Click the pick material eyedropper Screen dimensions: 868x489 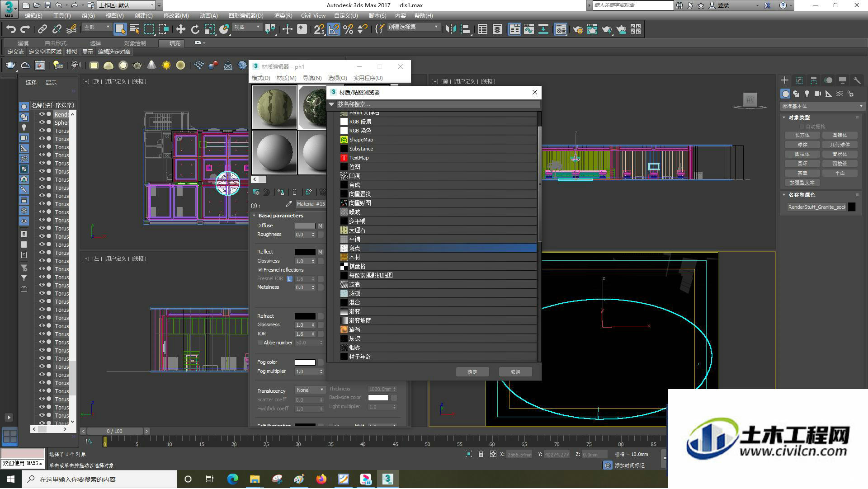(288, 204)
